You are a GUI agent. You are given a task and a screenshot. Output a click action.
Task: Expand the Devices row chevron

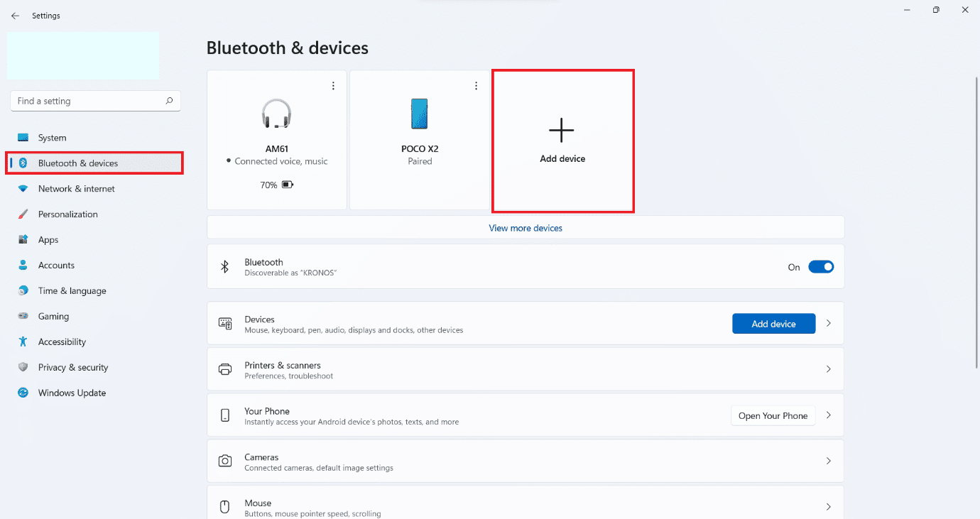pos(828,323)
